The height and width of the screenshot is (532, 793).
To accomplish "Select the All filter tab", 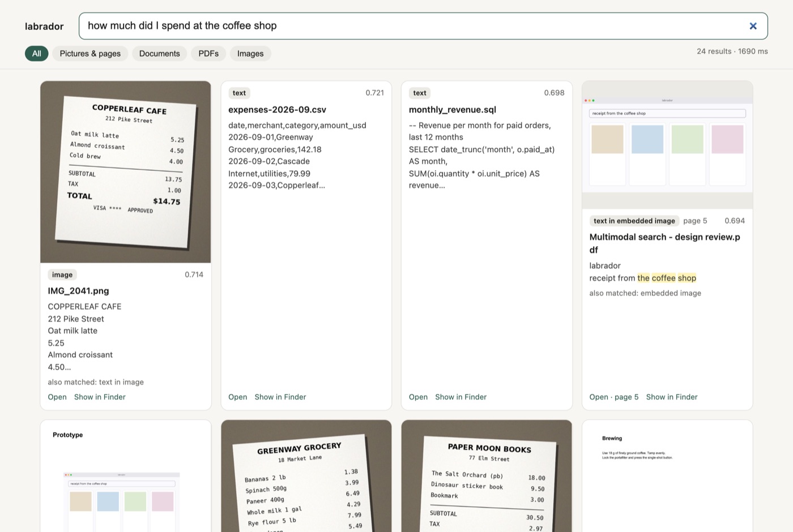I will 37,54.
